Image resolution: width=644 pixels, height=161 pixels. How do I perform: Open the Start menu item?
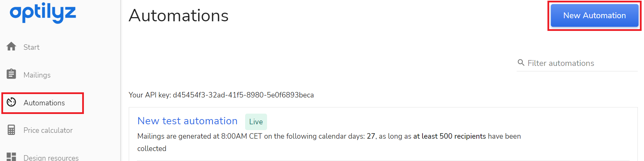[31, 47]
